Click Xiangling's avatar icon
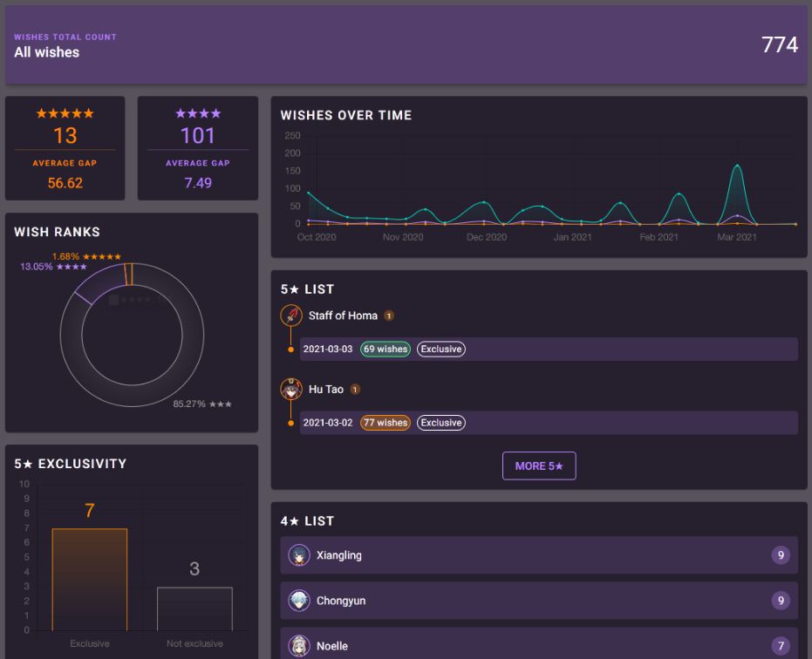 click(x=297, y=555)
